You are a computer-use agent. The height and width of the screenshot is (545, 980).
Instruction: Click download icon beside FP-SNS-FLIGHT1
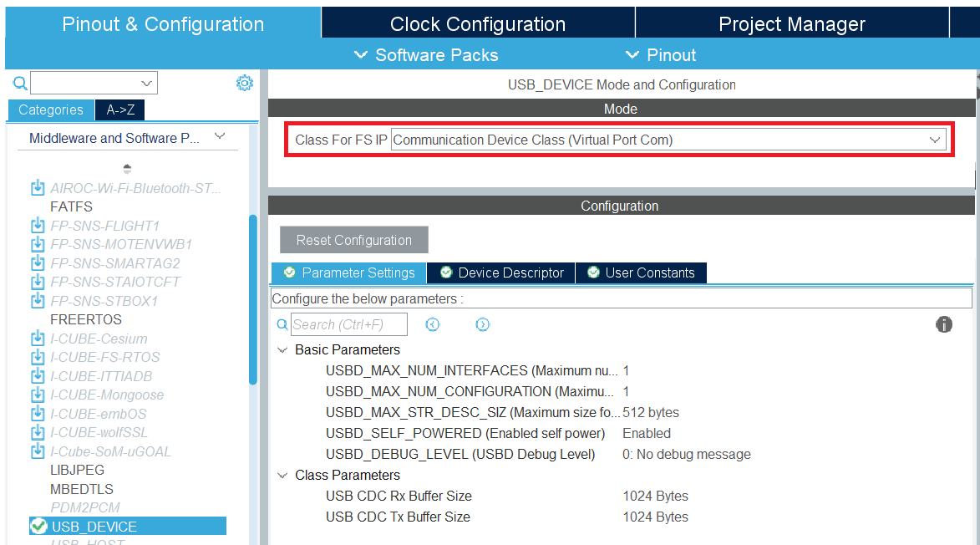pos(38,226)
